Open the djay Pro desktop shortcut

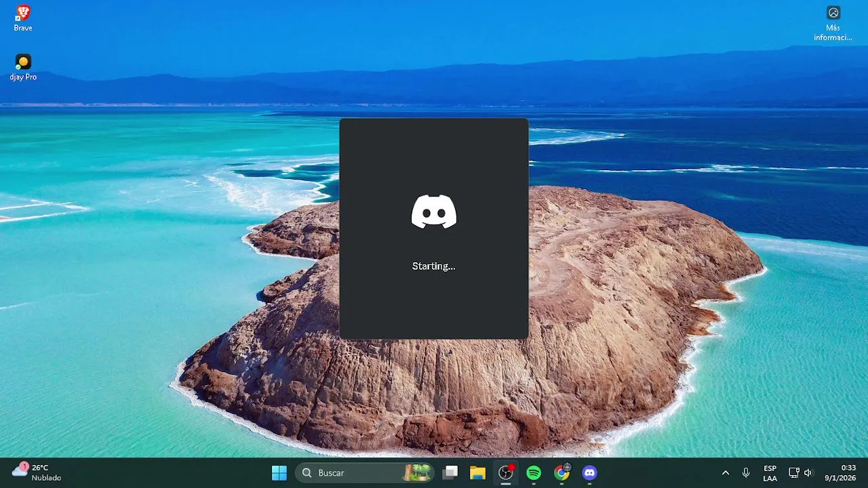pos(23,67)
